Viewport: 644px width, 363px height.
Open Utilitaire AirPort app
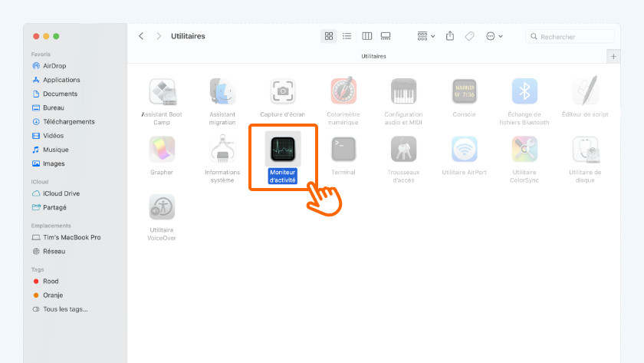[464, 149]
